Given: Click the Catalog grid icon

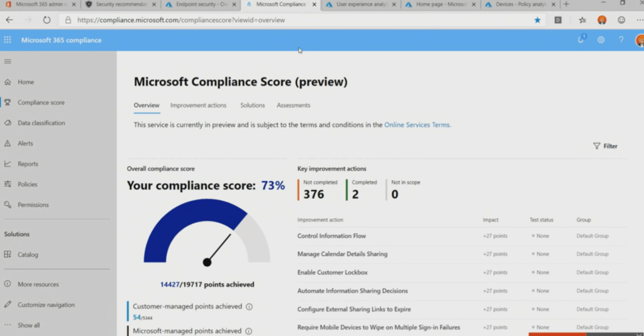Looking at the screenshot, I should click(x=8, y=254).
